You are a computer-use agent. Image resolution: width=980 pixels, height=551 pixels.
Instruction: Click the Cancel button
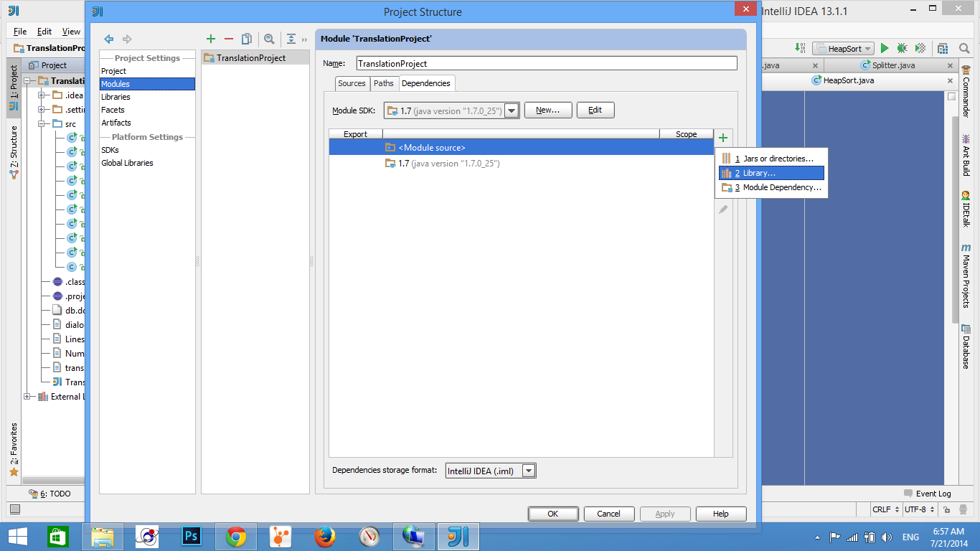[x=608, y=514]
